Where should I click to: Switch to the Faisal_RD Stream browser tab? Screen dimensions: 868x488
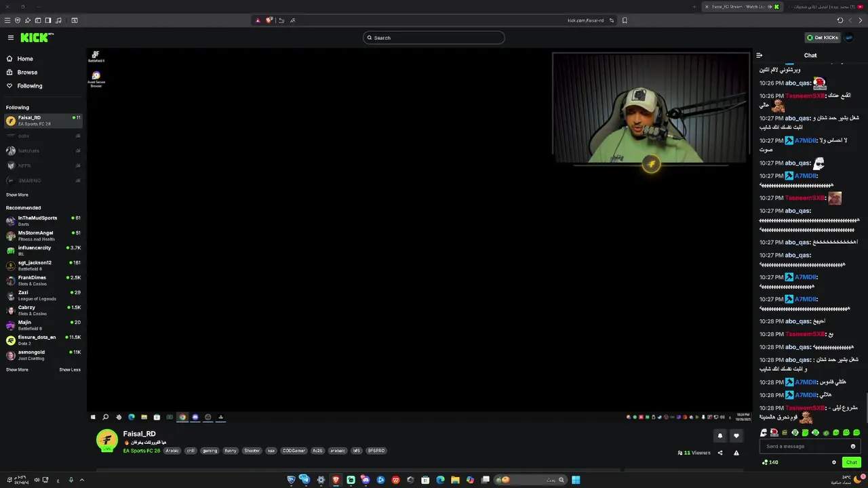(743, 7)
